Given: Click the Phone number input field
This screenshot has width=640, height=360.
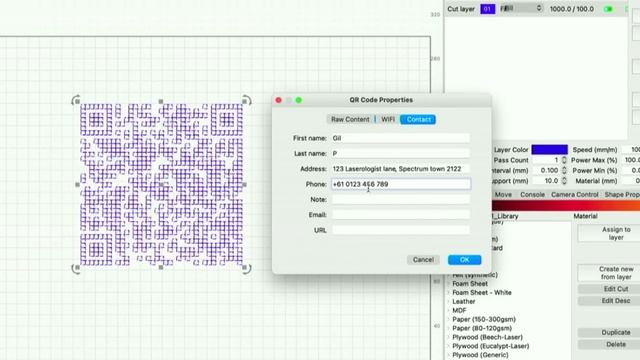Looking at the screenshot, I should pos(400,184).
